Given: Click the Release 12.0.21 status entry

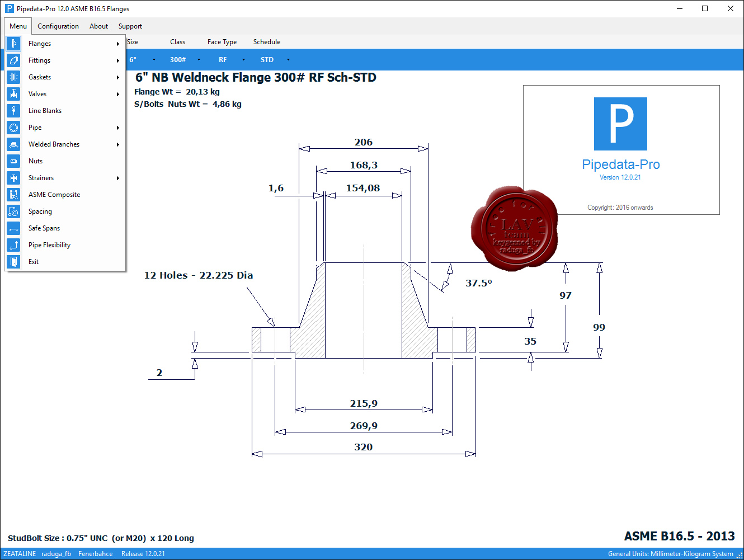Looking at the screenshot, I should [x=143, y=554].
